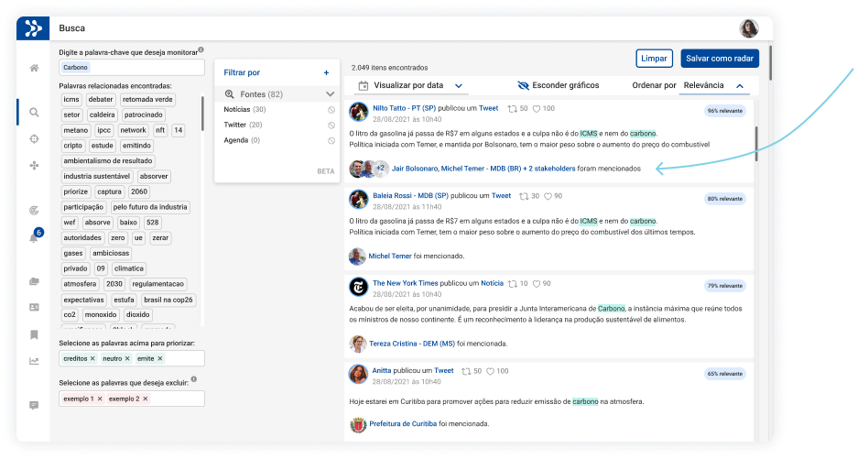Click the plus icon in Filtrar por
The image size is (868, 459).
coord(327,72)
